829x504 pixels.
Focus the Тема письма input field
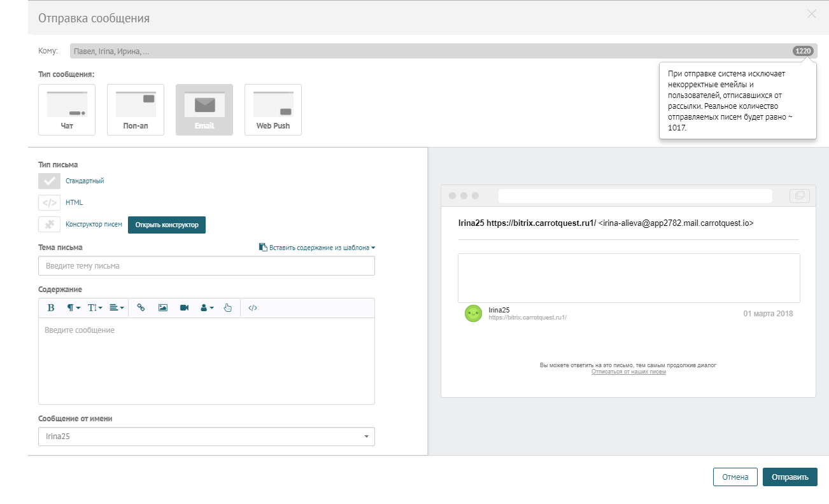click(x=206, y=266)
